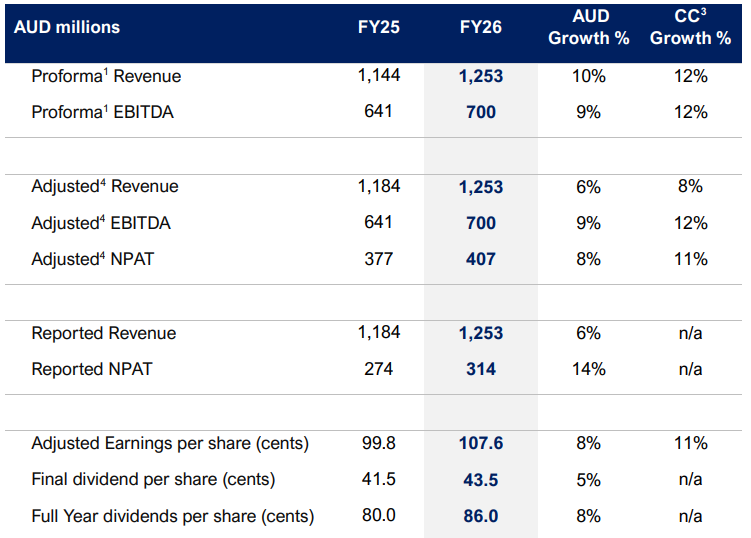Image resolution: width=751 pixels, height=538 pixels.
Task: Click Proforma Revenue CC growth 12%
Action: pyautogui.click(x=691, y=76)
